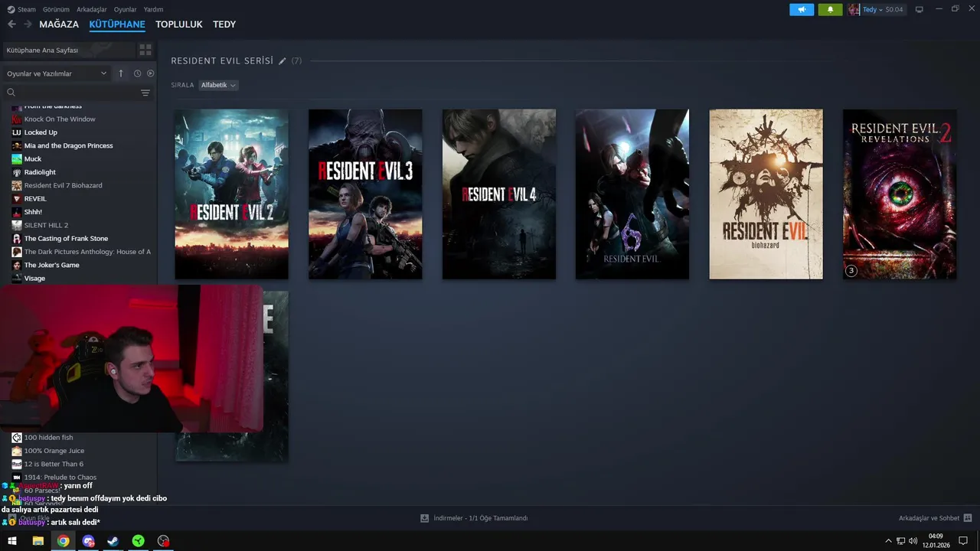The height and width of the screenshot is (551, 980).
Task: Switch to Big Picture mode monitor icon
Action: tap(920, 9)
